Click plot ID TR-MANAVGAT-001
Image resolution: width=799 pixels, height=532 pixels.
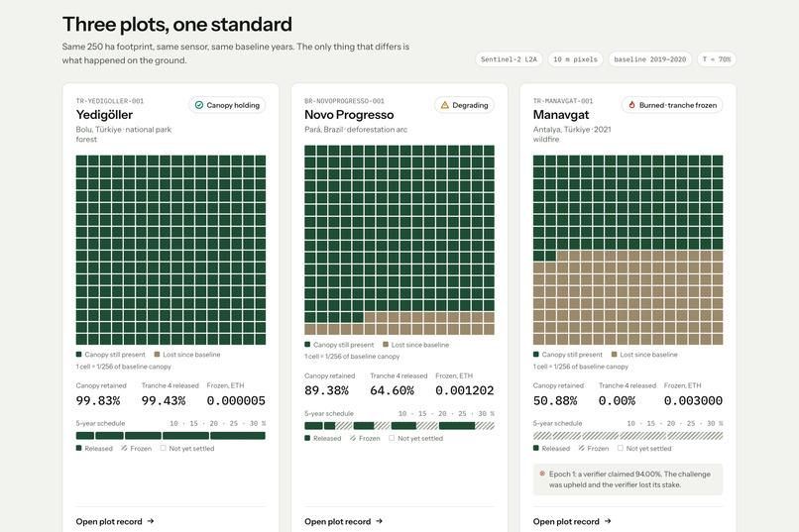coord(563,101)
